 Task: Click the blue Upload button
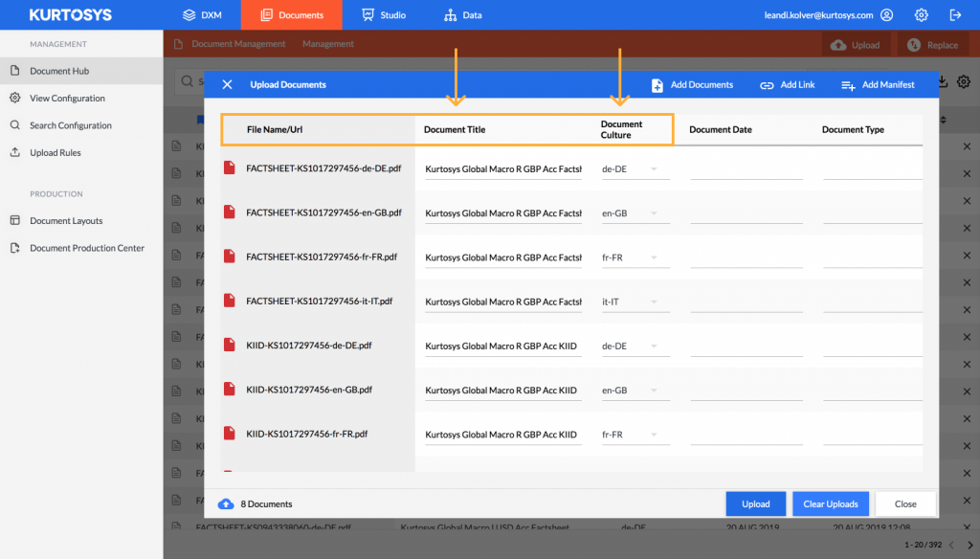click(x=756, y=504)
